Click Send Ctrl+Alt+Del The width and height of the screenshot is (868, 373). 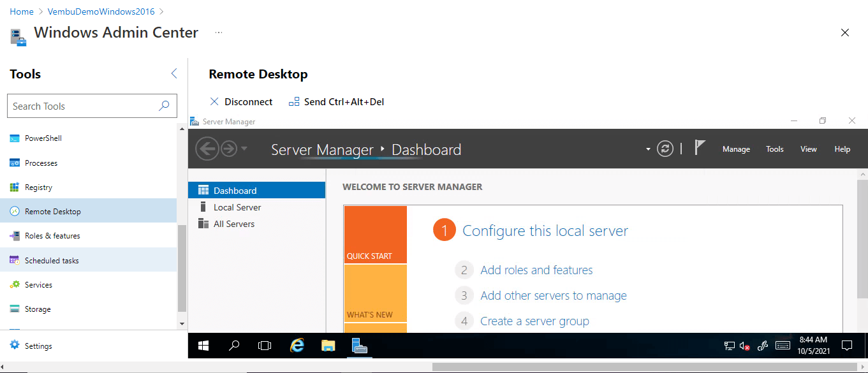pos(336,102)
